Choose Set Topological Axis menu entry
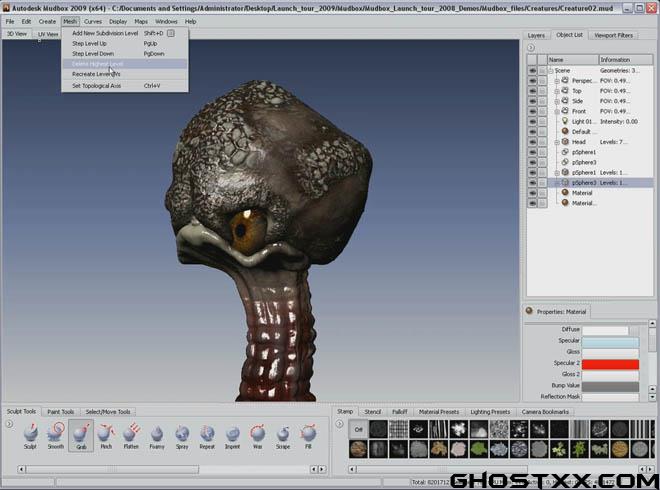Screen dimensions: 660x490 (125, 85)
